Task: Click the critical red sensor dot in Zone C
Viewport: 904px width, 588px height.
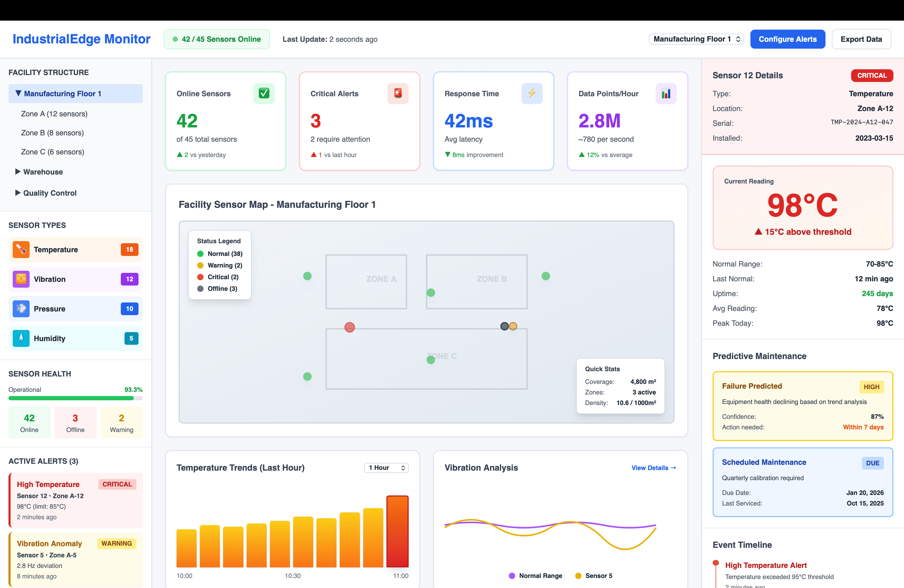Action: coord(349,327)
